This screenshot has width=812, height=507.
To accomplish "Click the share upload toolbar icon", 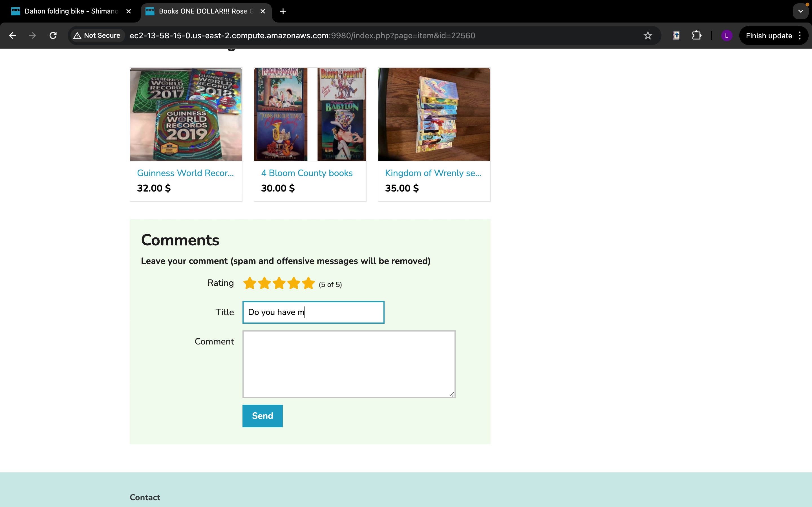I will pyautogui.click(x=676, y=35).
